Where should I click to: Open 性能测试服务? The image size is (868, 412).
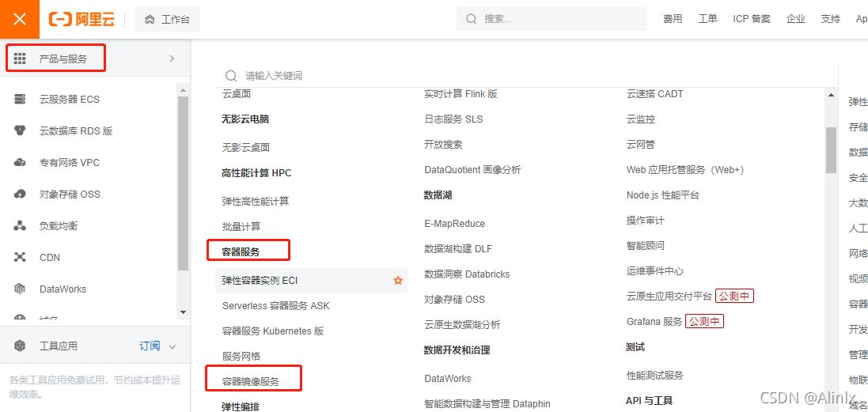655,376
